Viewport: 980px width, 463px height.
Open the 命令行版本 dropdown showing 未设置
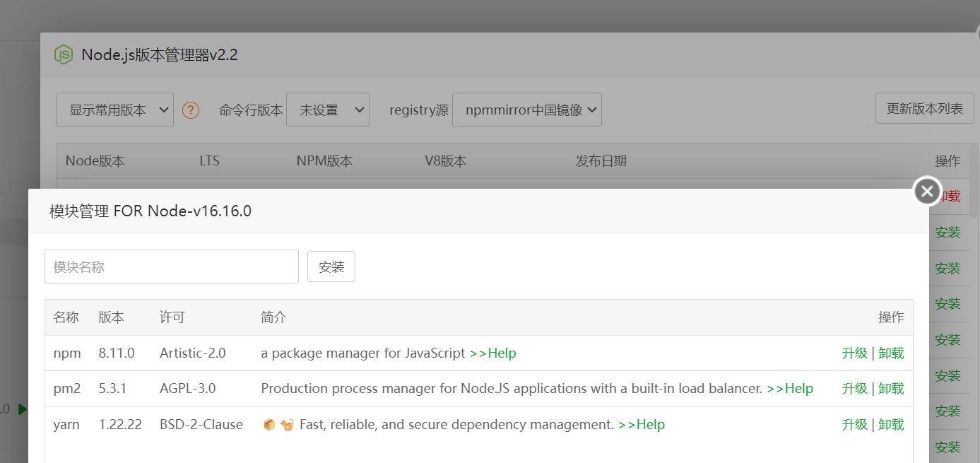click(328, 110)
